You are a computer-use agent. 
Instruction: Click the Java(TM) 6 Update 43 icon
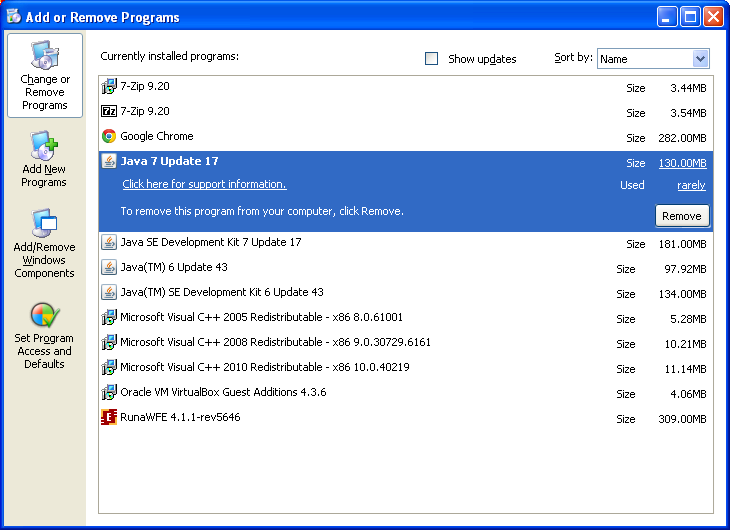click(x=109, y=267)
